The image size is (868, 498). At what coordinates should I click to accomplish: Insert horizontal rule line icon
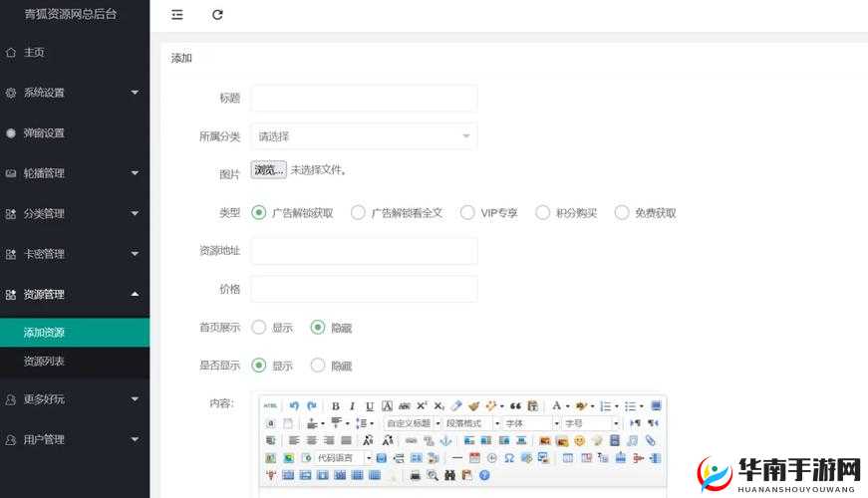click(x=457, y=458)
